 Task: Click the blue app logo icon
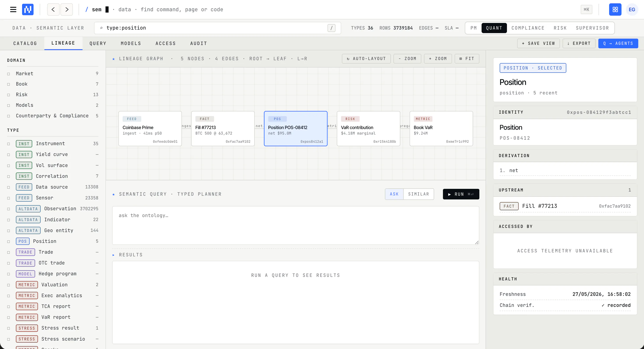28,9
